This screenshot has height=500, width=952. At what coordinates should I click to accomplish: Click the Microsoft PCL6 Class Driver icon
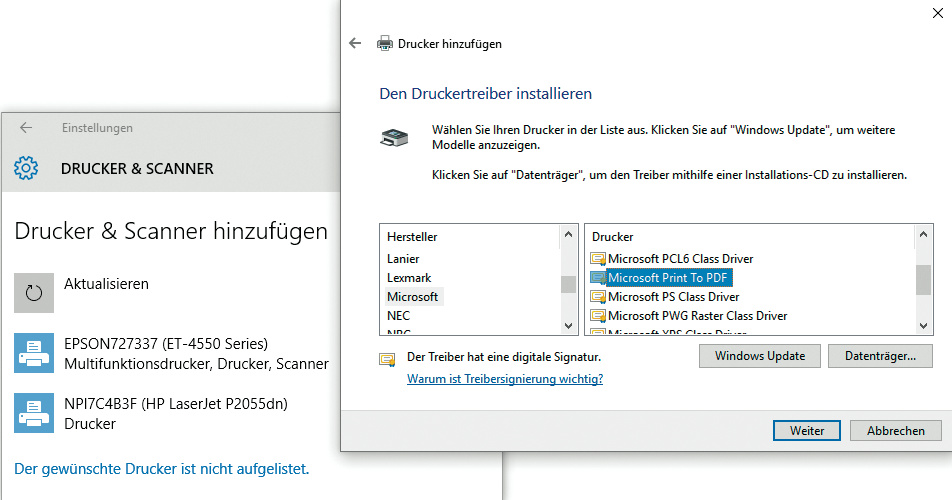[598, 259]
